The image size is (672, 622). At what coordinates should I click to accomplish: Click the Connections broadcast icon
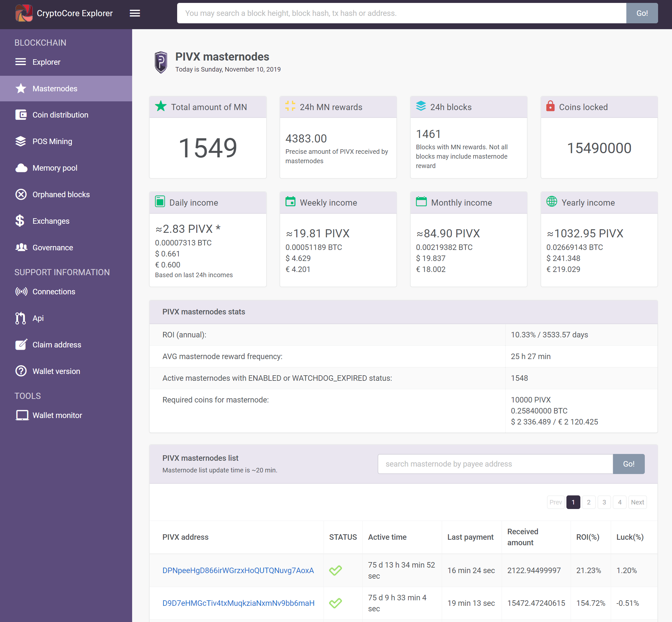pyautogui.click(x=21, y=291)
